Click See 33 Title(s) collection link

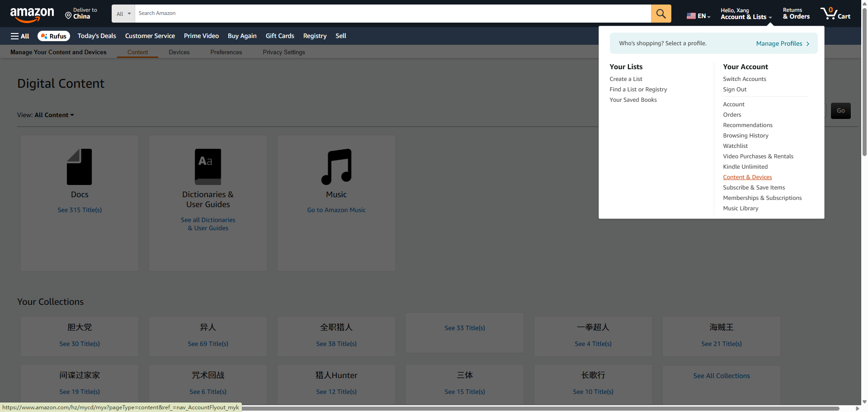[465, 328]
